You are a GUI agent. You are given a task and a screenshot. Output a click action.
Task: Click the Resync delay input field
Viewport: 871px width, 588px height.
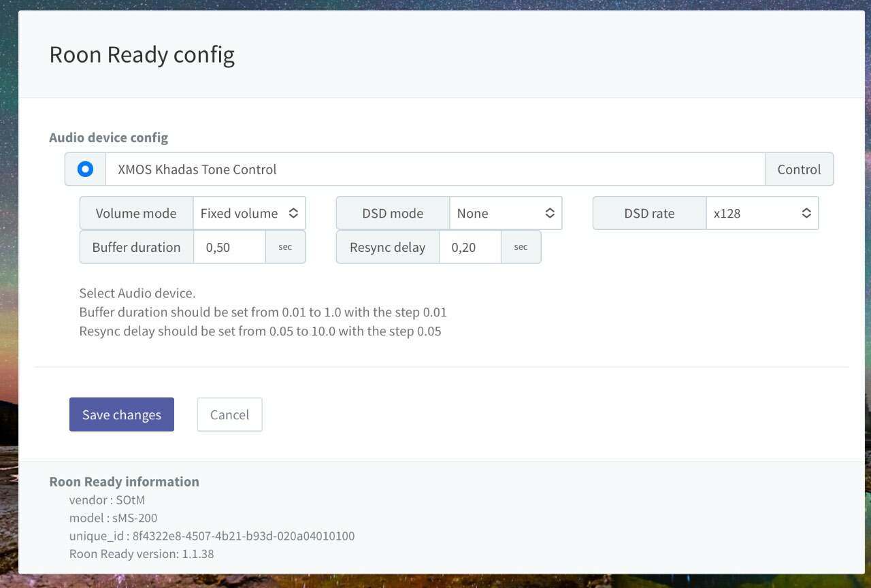pyautogui.click(x=470, y=247)
